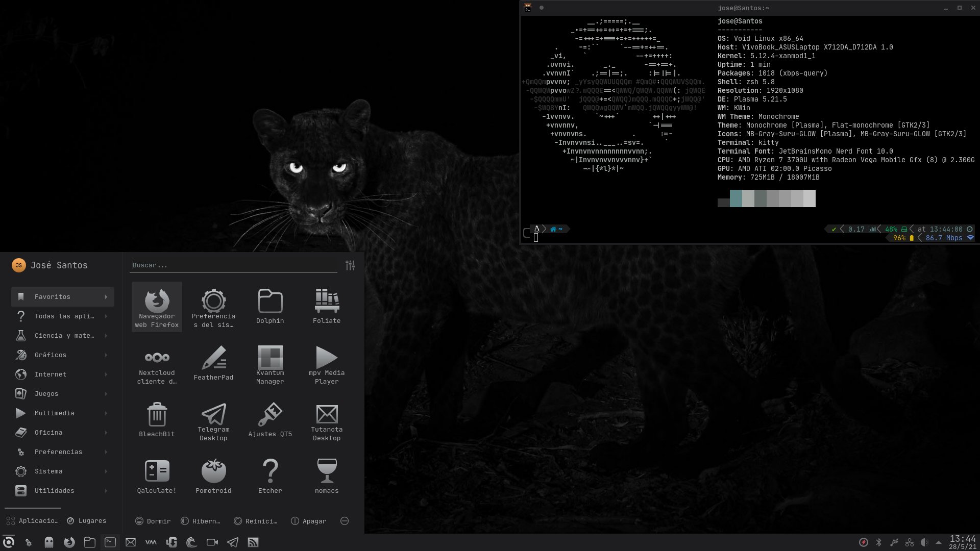The image size is (980, 551).
Task: Click the Apagar shutdown button
Action: 308,521
